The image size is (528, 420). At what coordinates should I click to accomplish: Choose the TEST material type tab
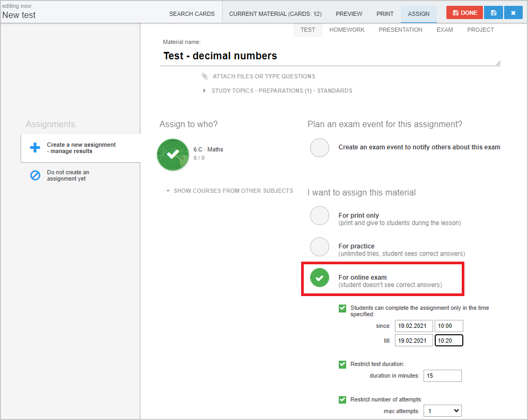tap(308, 30)
